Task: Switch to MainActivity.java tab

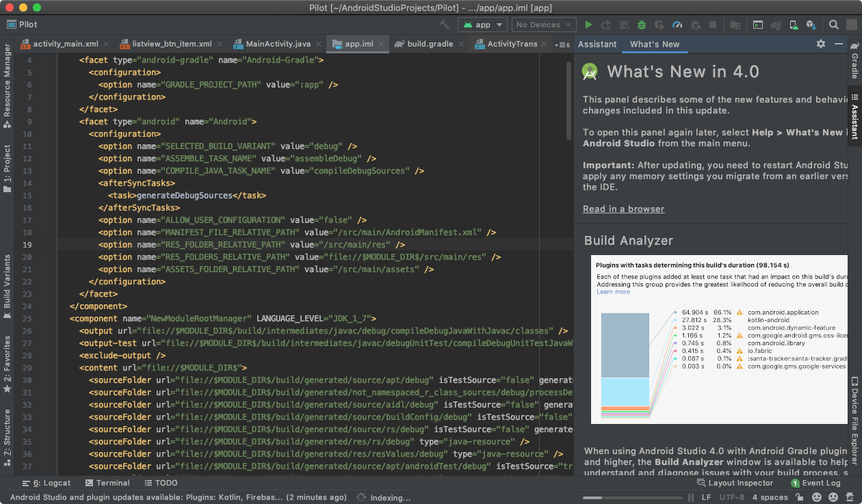Action: point(278,44)
